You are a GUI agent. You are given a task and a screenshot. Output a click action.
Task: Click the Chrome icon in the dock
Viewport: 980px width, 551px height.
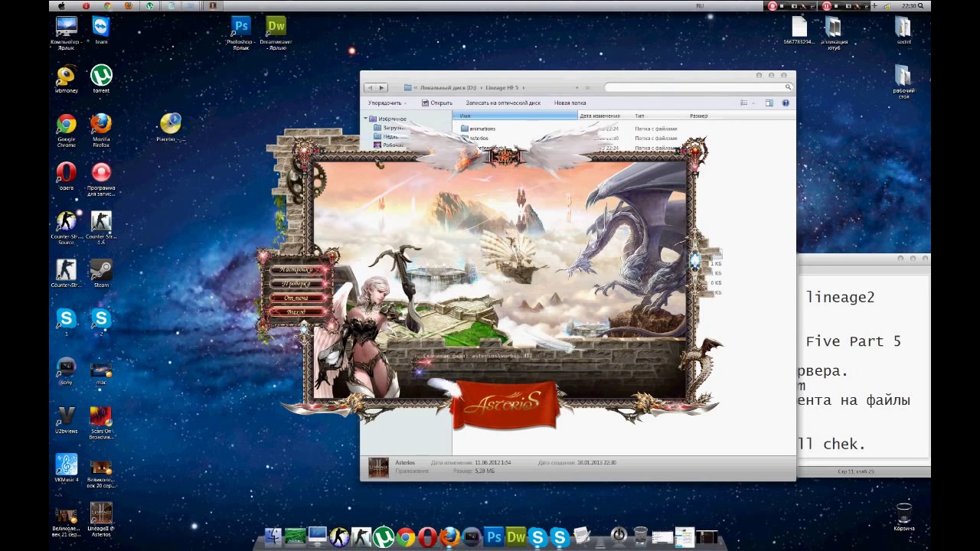(x=406, y=537)
